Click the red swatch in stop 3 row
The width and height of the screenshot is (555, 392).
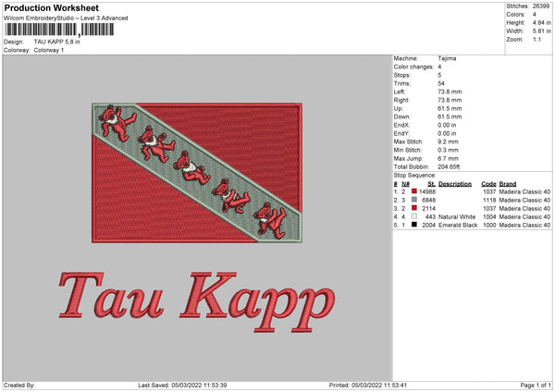coord(414,208)
